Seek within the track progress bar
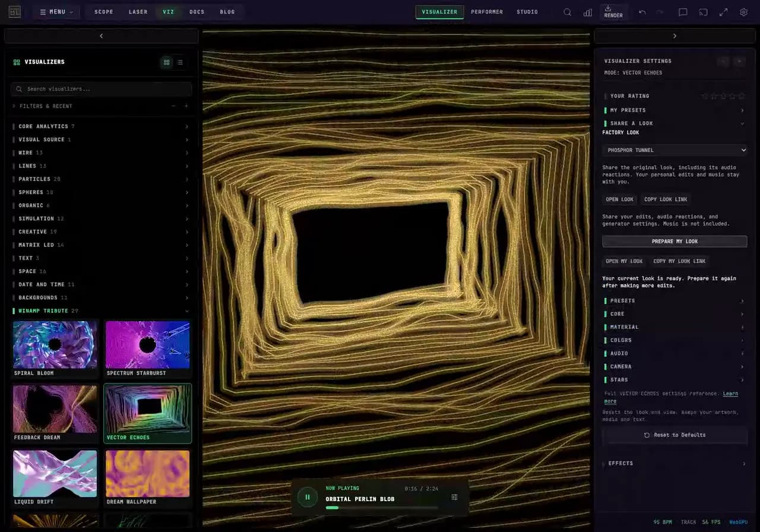Image resolution: width=760 pixels, height=532 pixels. (382, 508)
